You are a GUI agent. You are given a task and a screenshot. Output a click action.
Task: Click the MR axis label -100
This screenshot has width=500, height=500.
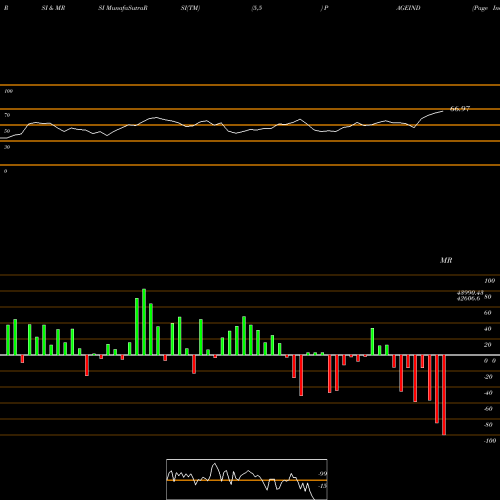pyautogui.click(x=490, y=441)
